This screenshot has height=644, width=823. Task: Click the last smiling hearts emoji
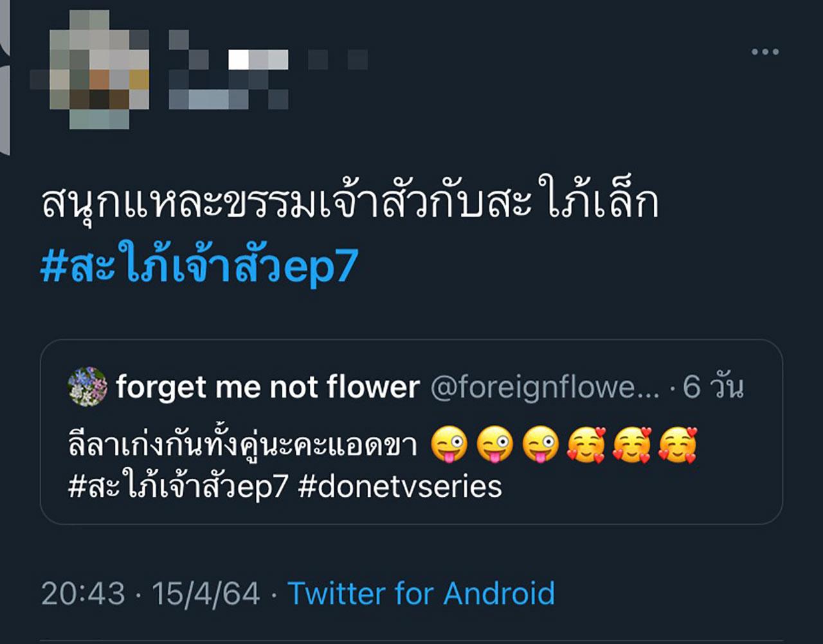[678, 445]
